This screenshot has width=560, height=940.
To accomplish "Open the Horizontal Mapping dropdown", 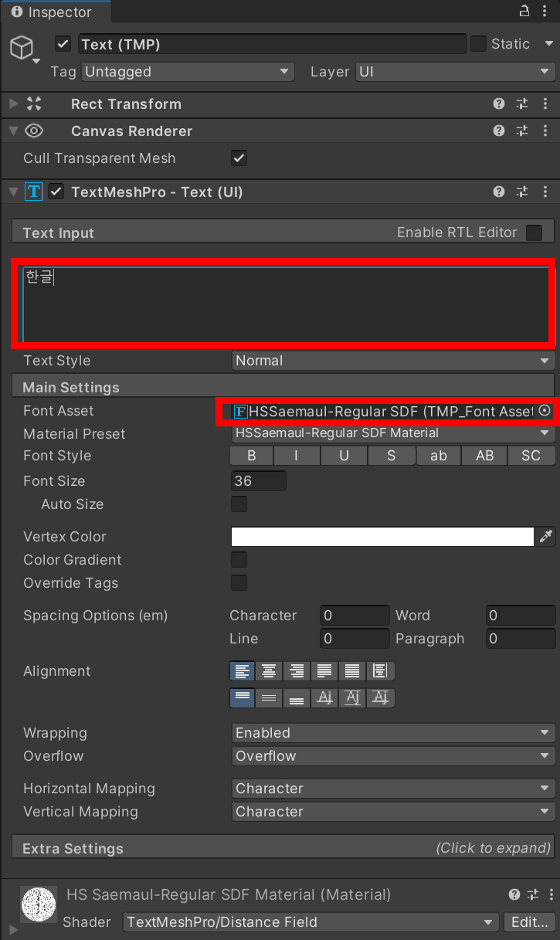I will [393, 789].
